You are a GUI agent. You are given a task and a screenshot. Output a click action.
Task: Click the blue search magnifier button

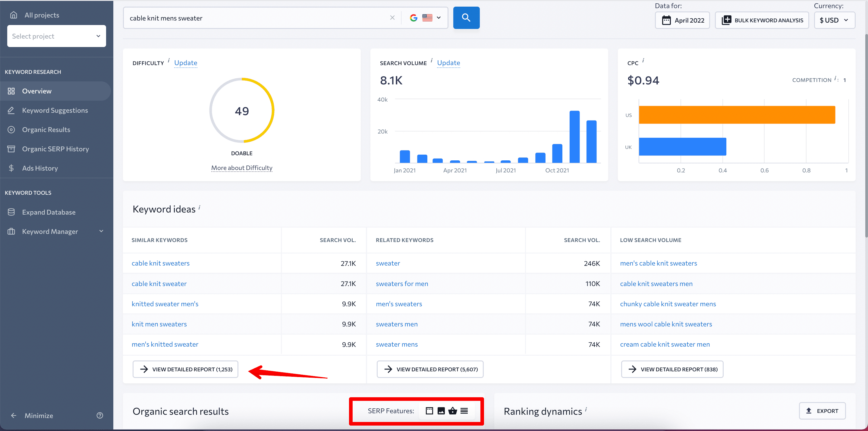[466, 17]
